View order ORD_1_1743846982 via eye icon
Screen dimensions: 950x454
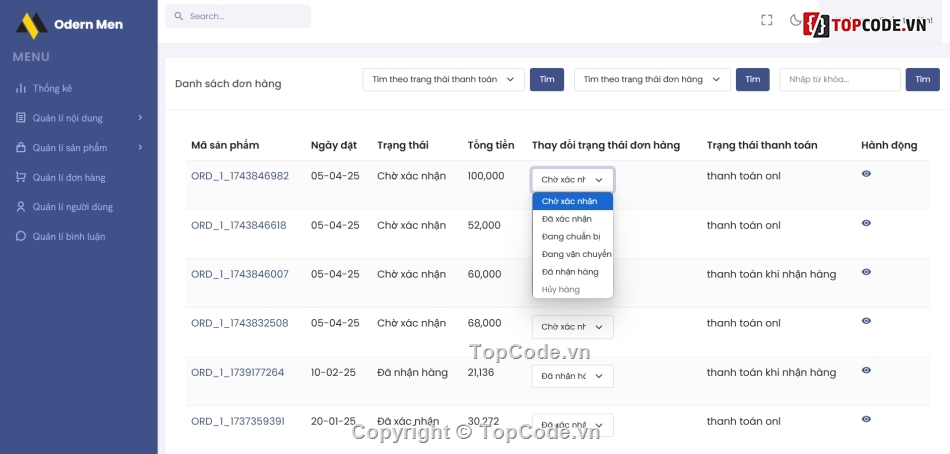pos(866,174)
